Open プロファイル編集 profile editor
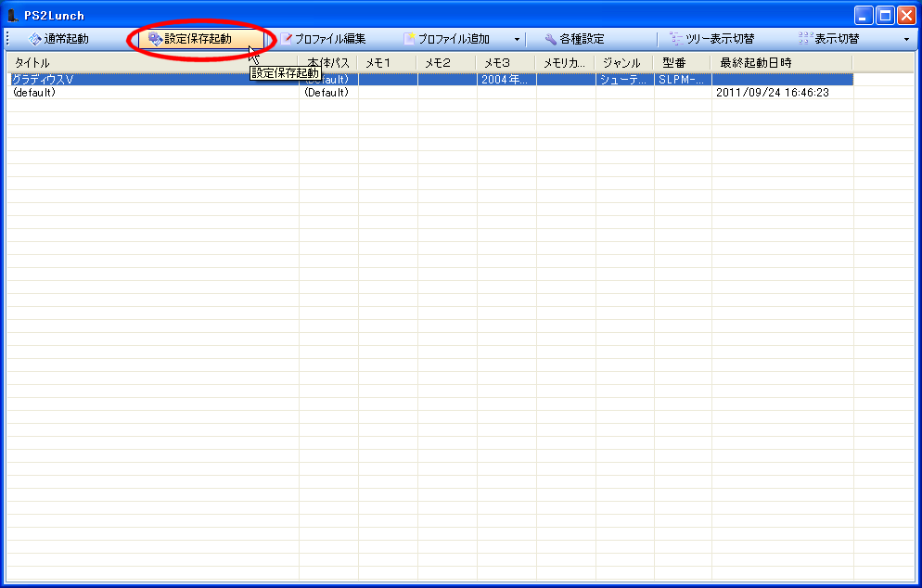The width and height of the screenshot is (922, 588). point(323,39)
